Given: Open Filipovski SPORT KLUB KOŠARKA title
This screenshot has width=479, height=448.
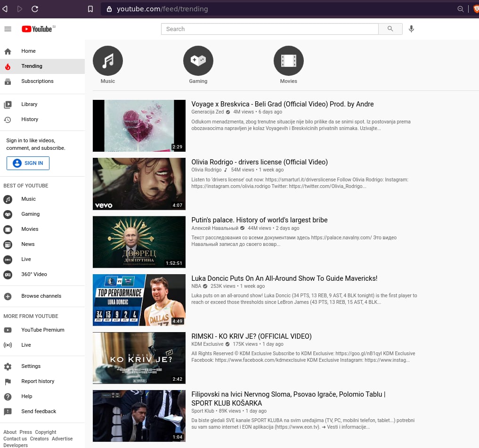Looking at the screenshot, I should (288, 399).
